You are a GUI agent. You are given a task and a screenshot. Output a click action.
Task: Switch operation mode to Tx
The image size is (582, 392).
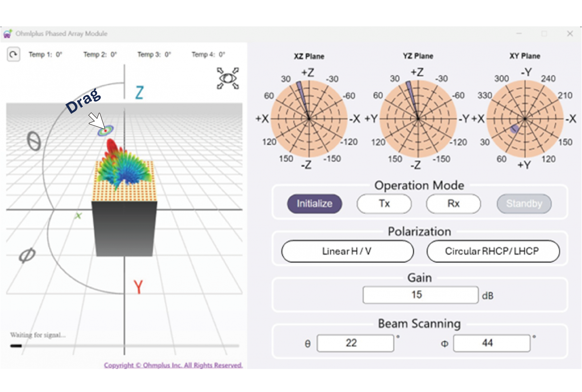384,204
